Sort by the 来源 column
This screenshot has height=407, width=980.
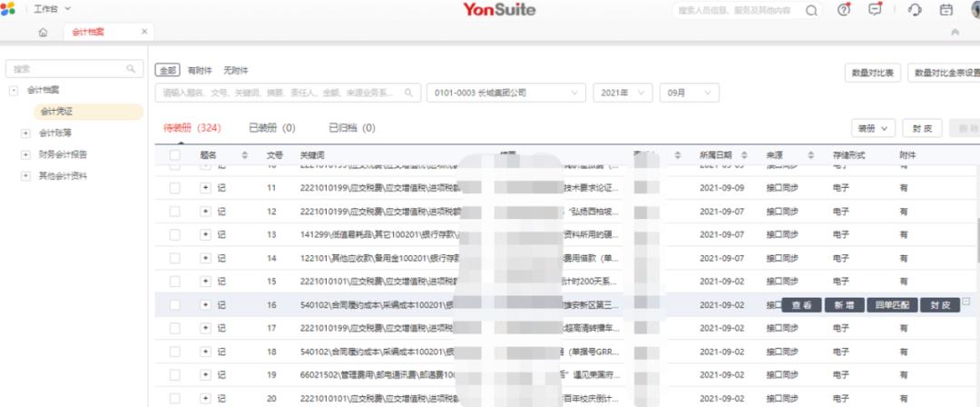[x=810, y=155]
